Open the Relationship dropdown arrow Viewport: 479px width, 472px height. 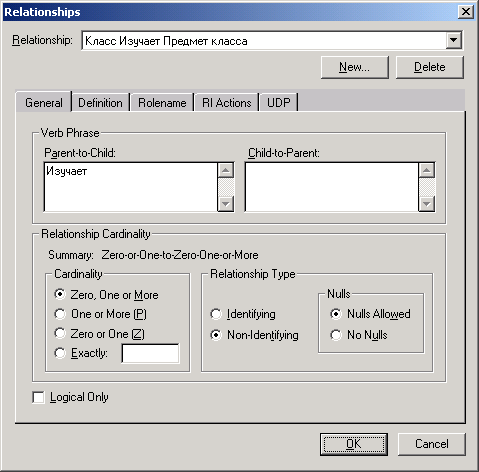point(453,41)
